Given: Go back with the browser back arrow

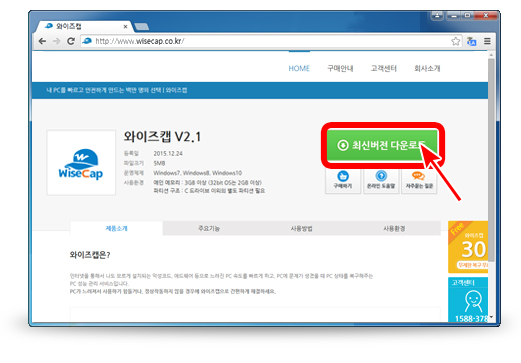Looking at the screenshot, I should pos(42,41).
